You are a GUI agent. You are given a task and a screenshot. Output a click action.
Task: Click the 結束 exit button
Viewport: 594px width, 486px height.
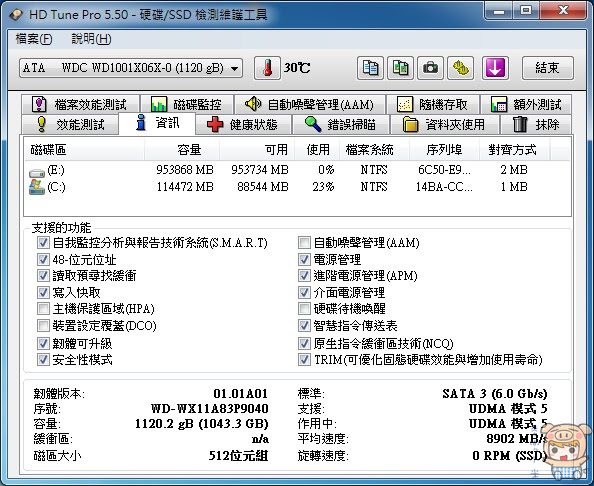click(x=547, y=68)
